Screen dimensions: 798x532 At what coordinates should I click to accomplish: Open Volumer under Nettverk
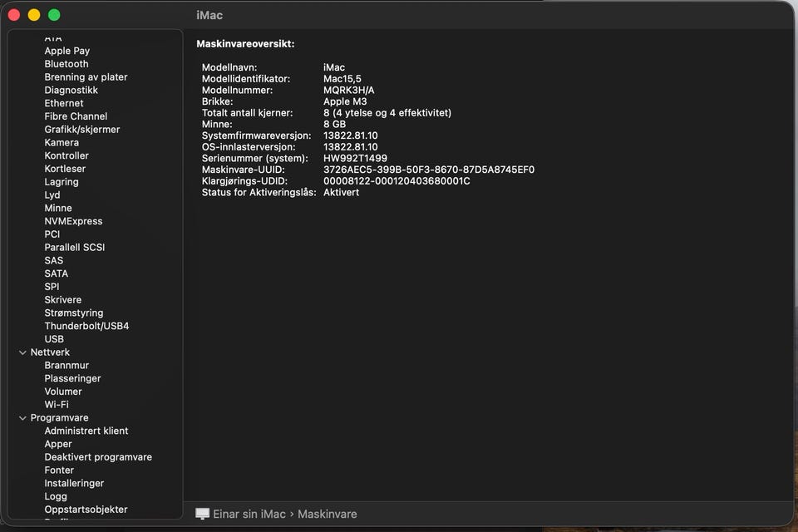coord(62,392)
